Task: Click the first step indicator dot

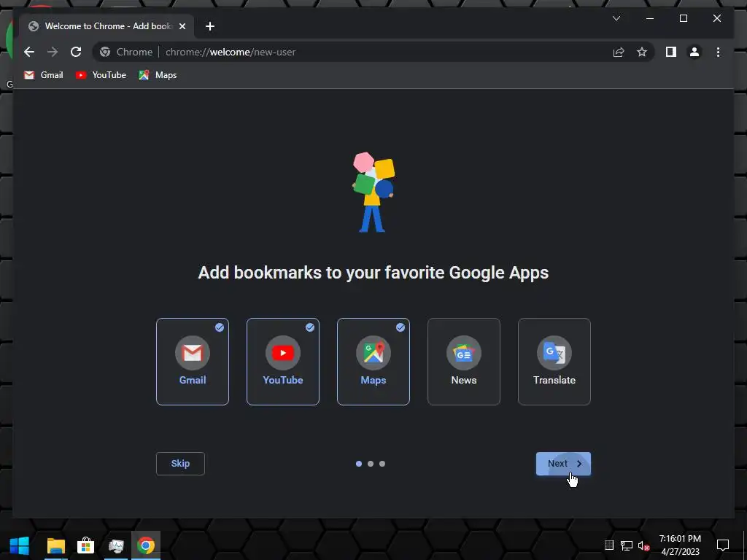Action: click(x=359, y=463)
